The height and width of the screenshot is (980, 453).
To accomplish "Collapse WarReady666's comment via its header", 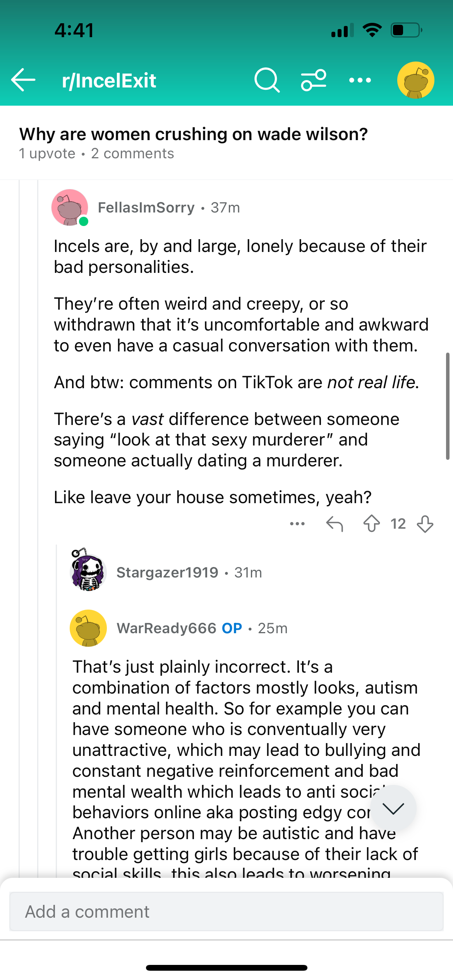I will tap(329, 628).
